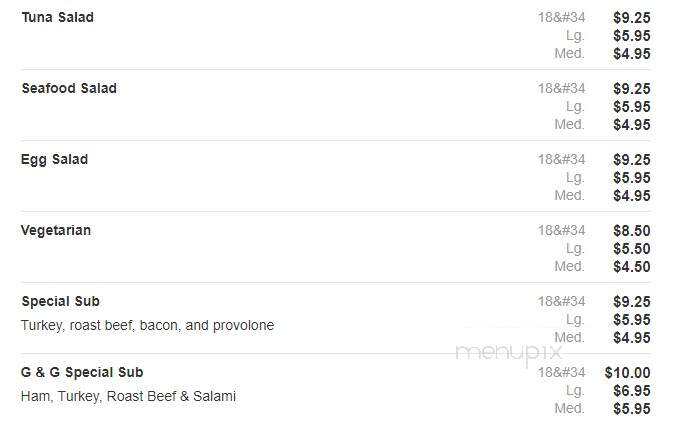Select the G & G Special Sub title
The height and width of the screenshot is (435, 688).
(82, 373)
